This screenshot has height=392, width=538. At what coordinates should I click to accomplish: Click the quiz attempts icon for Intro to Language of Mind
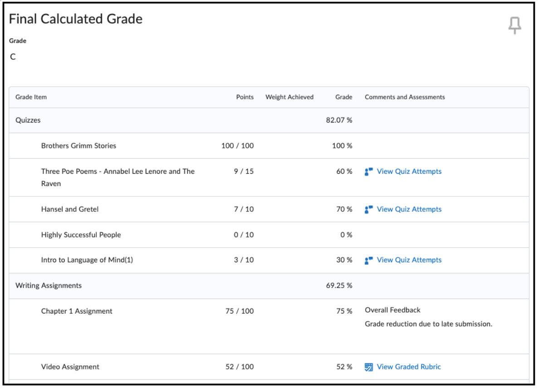tap(368, 260)
